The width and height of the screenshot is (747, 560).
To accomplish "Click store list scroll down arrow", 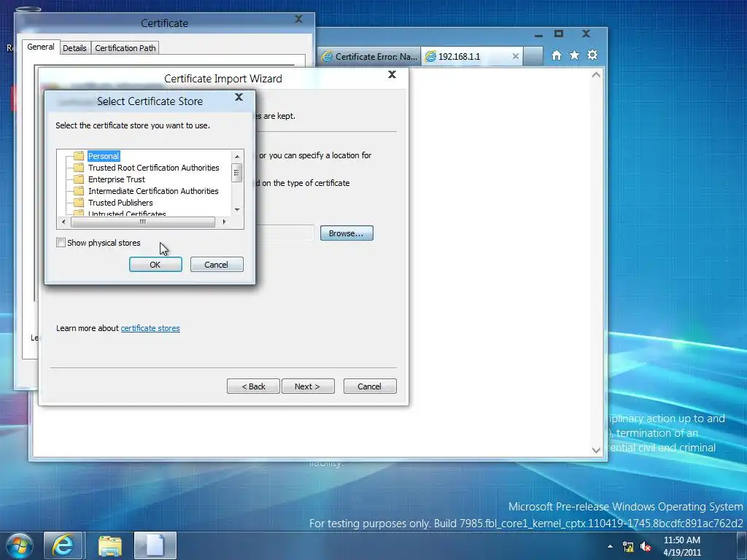I will point(237,210).
